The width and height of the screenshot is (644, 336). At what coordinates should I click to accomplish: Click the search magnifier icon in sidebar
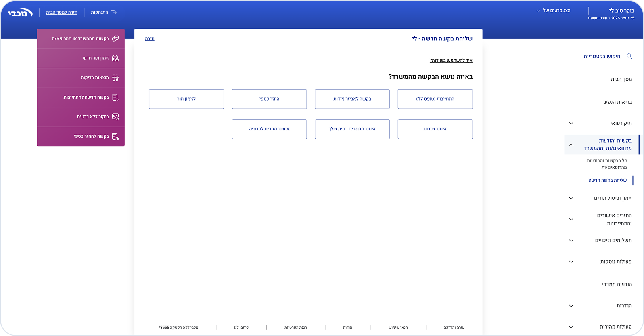click(629, 56)
